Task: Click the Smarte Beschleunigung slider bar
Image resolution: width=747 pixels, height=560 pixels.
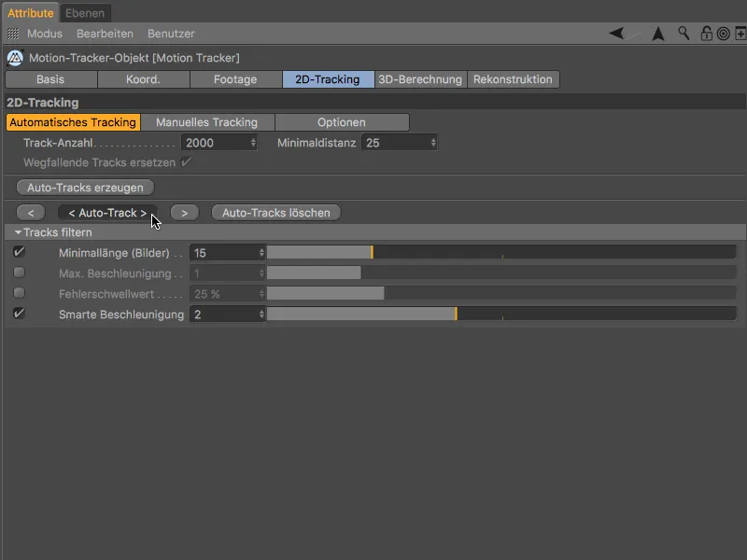Action: 501,314
